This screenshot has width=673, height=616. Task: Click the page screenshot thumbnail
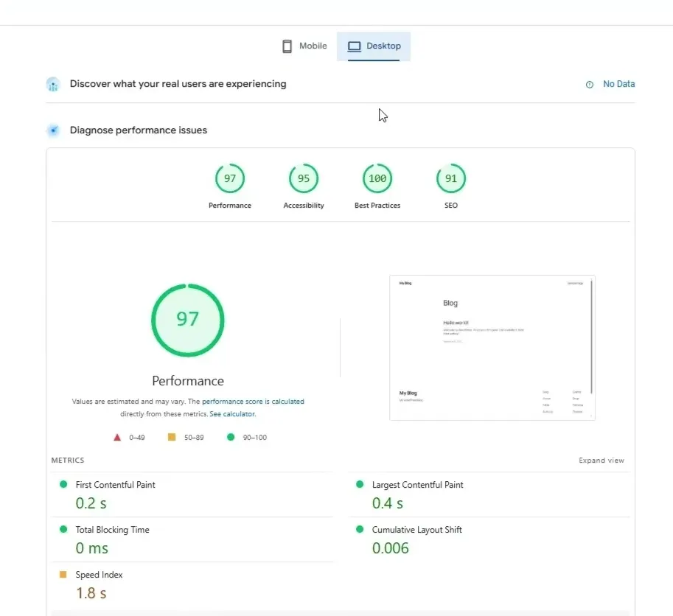[492, 348]
